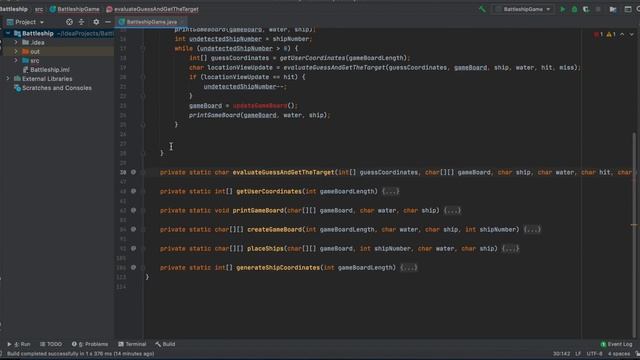640x360 pixels.
Task: Start debugging with the green bug icon
Action: (x=574, y=9)
